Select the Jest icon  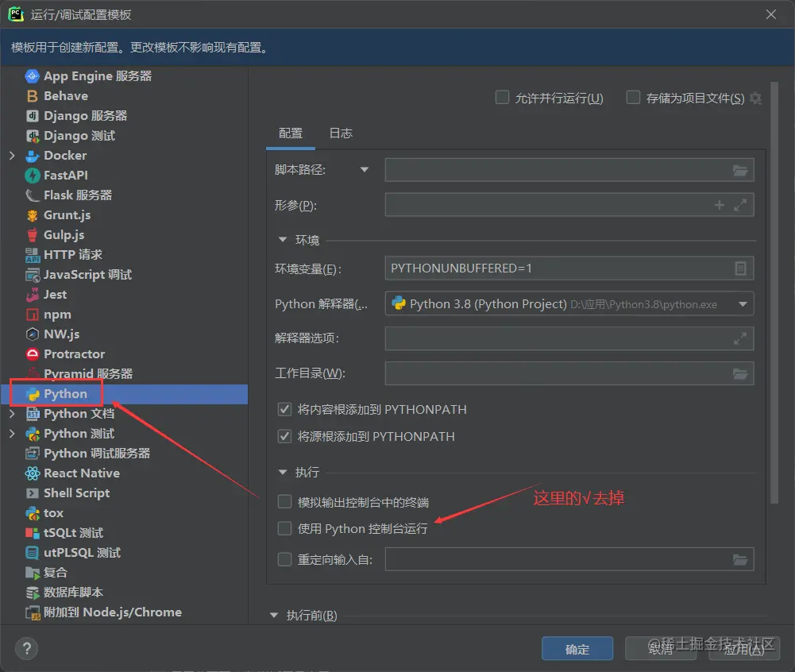click(32, 295)
